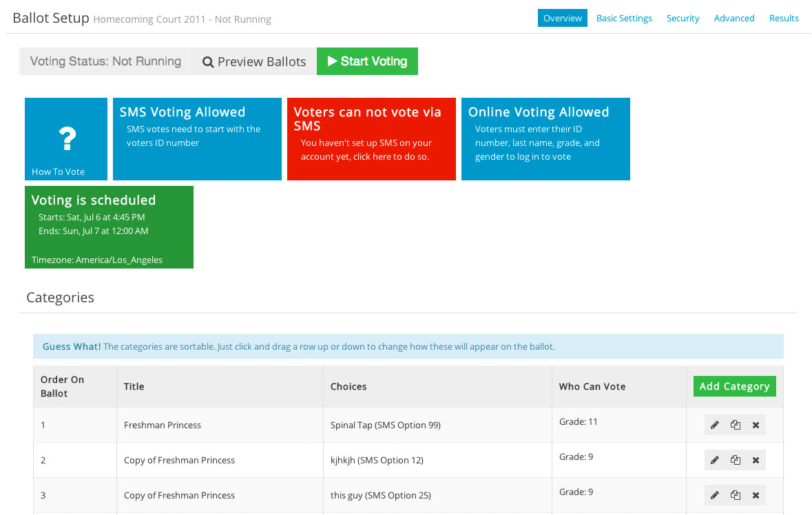Click the Categories section heading
The height and width of the screenshot is (515, 812).
[60, 297]
